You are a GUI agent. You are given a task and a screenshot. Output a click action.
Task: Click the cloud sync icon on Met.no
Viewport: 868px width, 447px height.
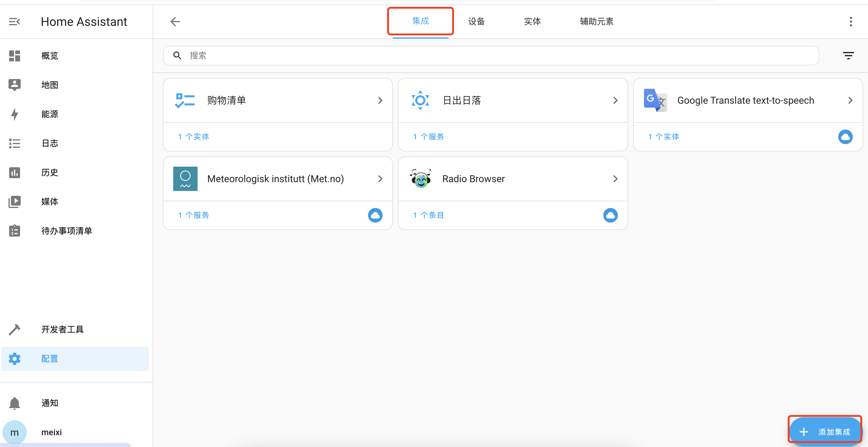pyautogui.click(x=376, y=216)
